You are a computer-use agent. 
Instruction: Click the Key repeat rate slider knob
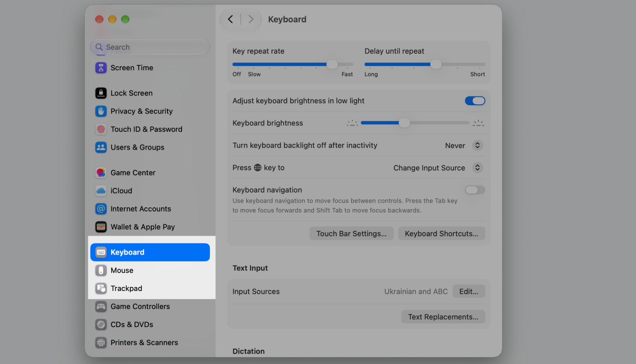pyautogui.click(x=332, y=65)
